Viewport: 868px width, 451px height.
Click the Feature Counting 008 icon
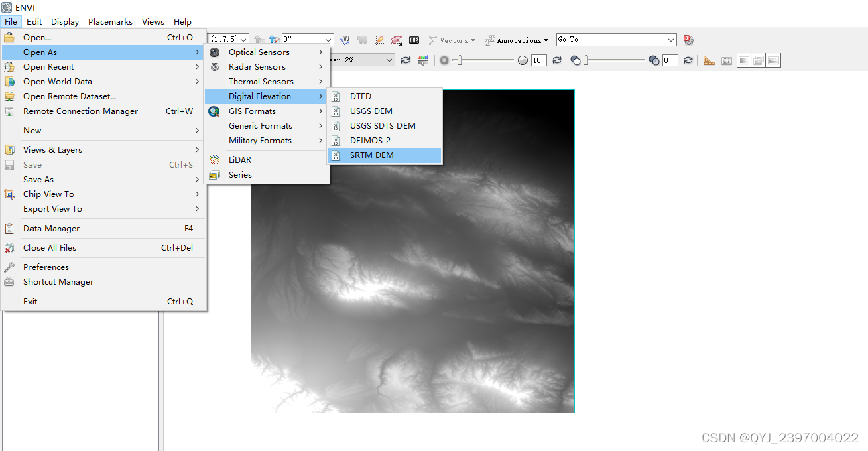point(414,40)
